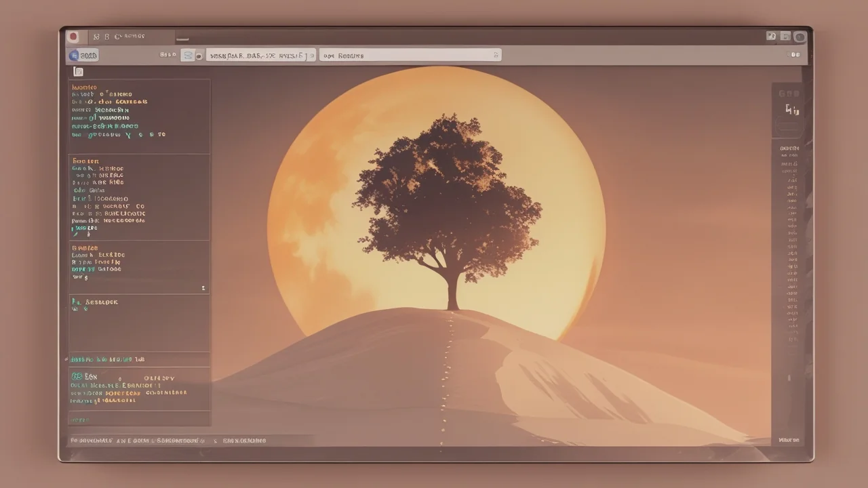This screenshot has width=868, height=488.
Task: Click the leftmost icon in top-right title bar group
Action: [771, 37]
